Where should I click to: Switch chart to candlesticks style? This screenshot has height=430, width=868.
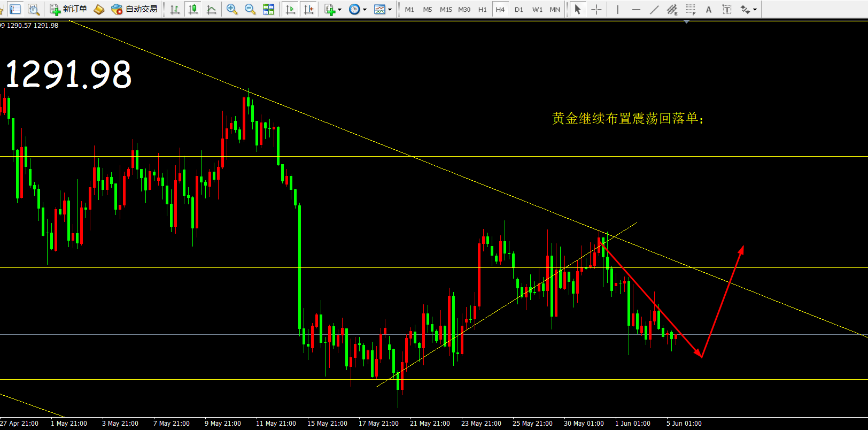[x=193, y=9]
